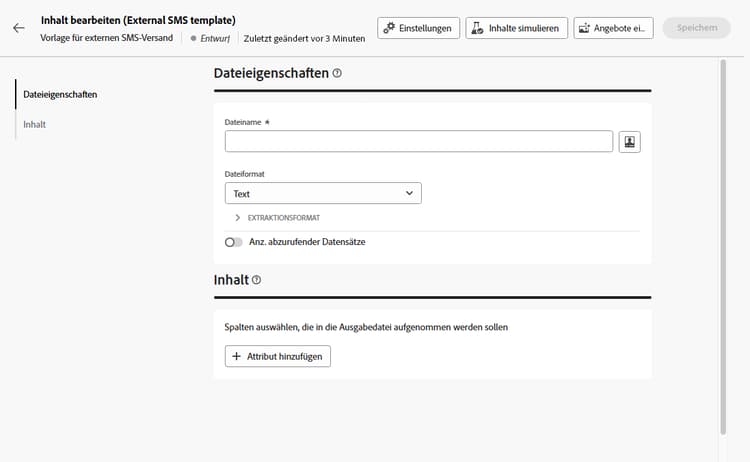Click the Attribut hinzufügen button
This screenshot has width=750, height=462.
tap(278, 356)
